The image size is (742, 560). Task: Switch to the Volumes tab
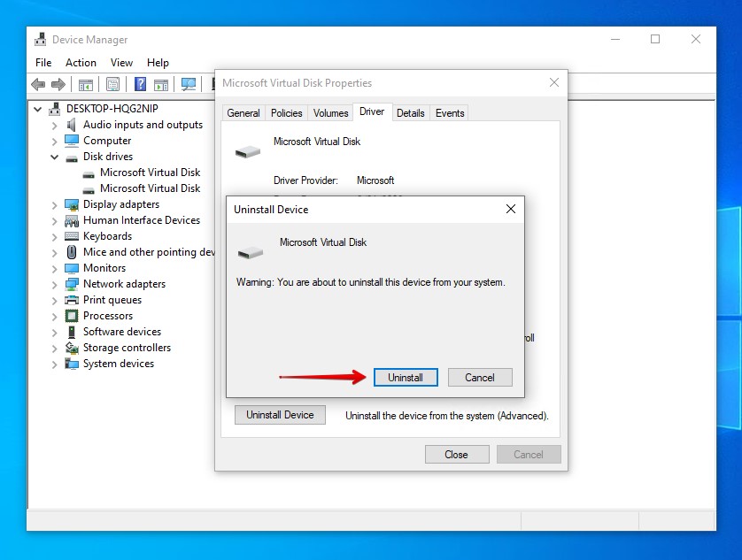[x=331, y=113]
